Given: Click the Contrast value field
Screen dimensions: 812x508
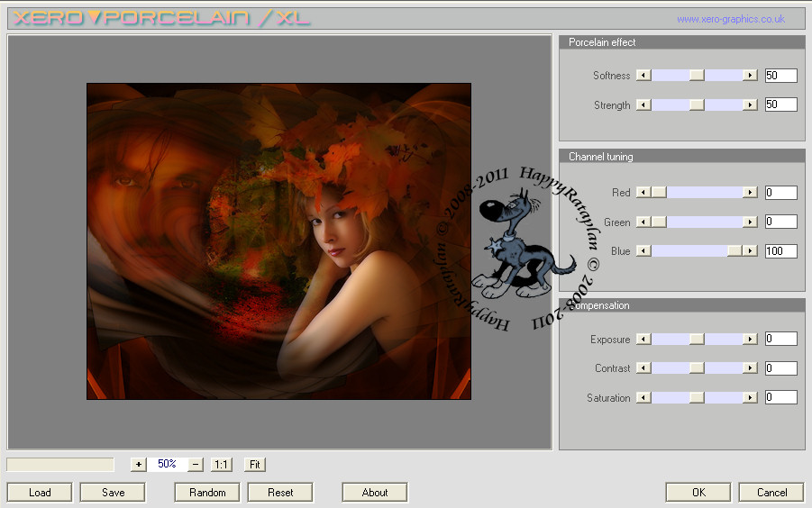Looking at the screenshot, I should pyautogui.click(x=781, y=367).
